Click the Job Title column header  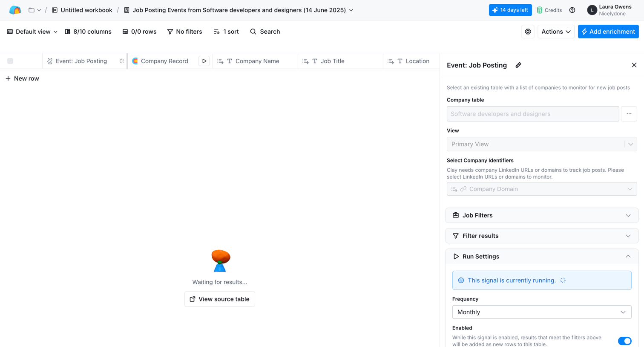pos(341,61)
